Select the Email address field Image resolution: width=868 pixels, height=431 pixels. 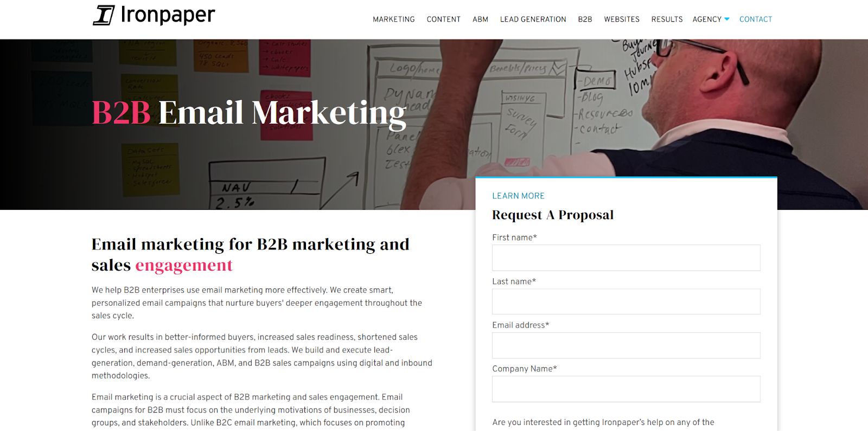click(x=626, y=345)
